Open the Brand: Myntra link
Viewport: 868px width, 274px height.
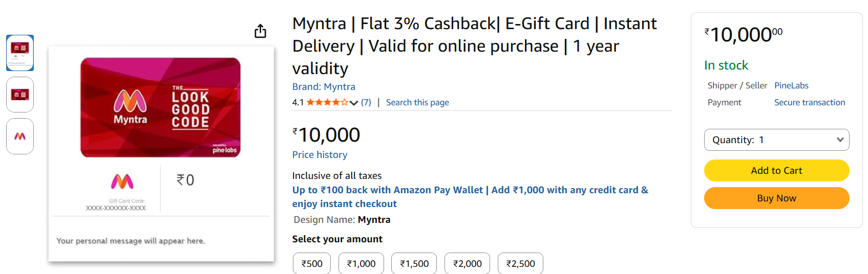pos(324,87)
